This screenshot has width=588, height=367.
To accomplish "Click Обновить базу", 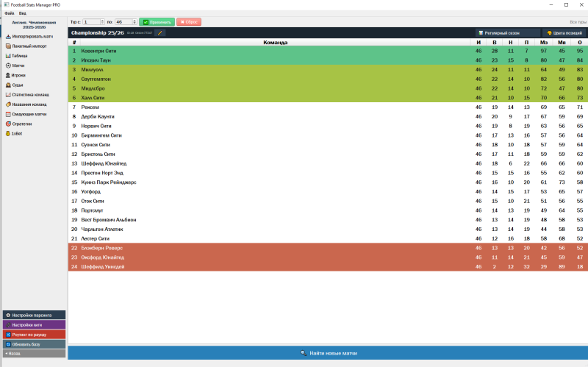I will click(34, 344).
